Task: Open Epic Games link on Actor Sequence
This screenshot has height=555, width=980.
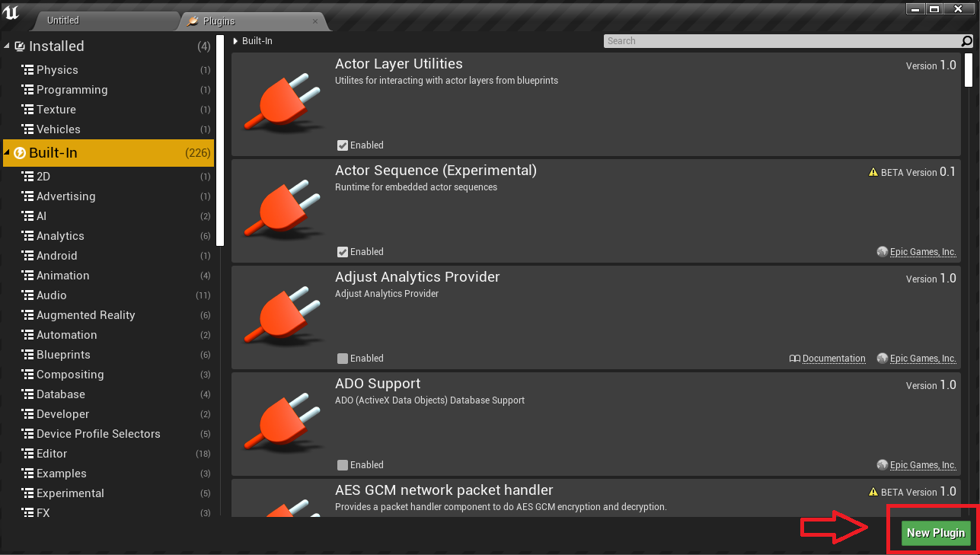Action: point(923,252)
